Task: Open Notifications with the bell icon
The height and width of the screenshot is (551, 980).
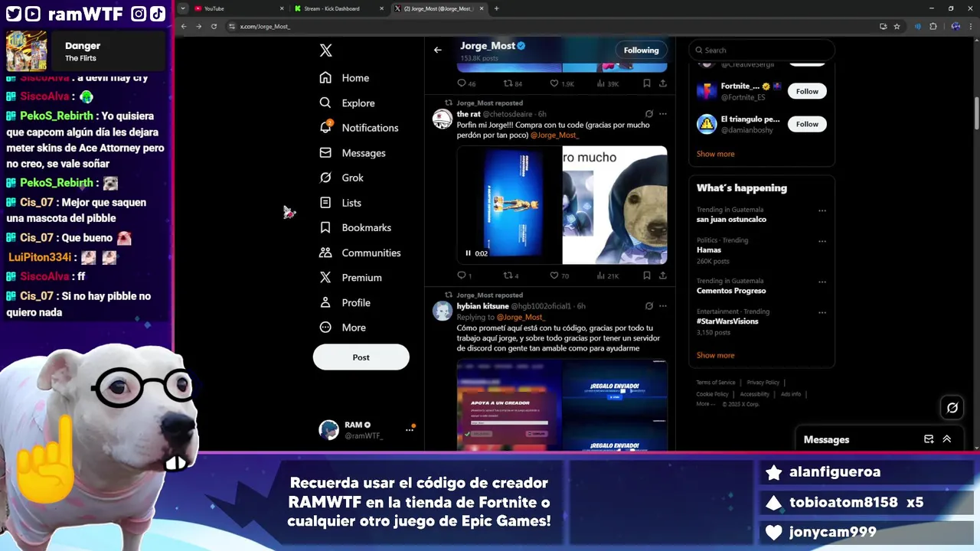Action: pyautogui.click(x=359, y=128)
